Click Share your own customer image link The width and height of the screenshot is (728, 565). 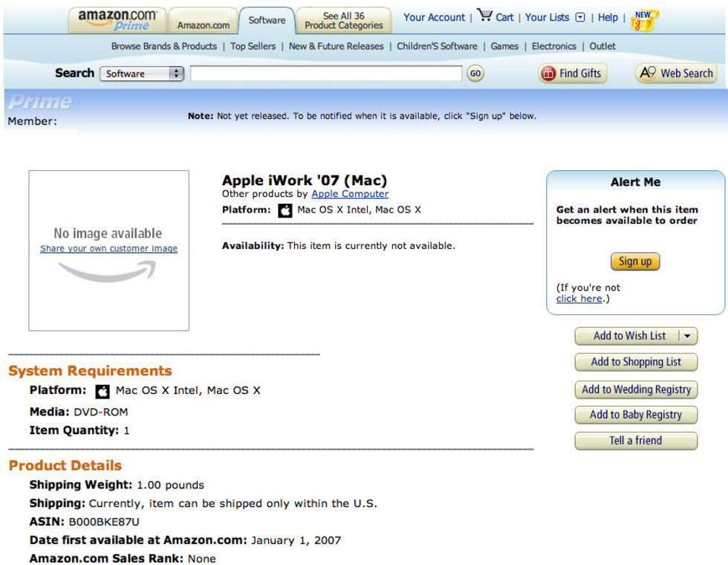click(108, 249)
